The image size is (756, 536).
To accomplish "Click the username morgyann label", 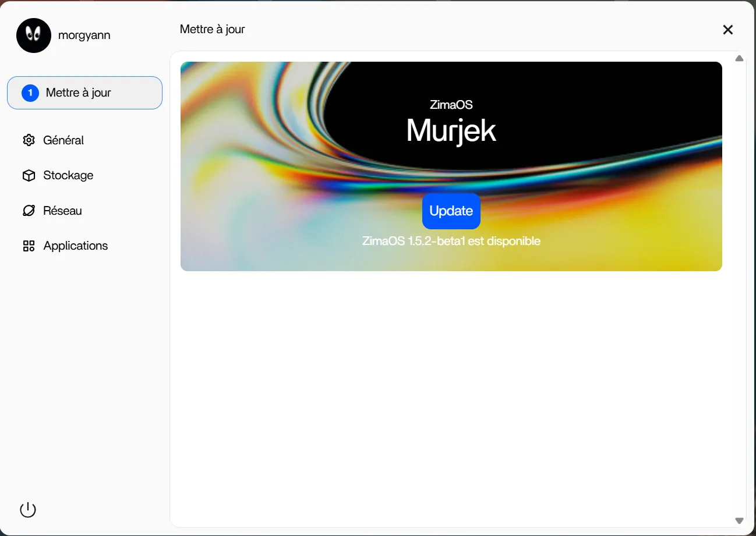I will pyautogui.click(x=84, y=35).
